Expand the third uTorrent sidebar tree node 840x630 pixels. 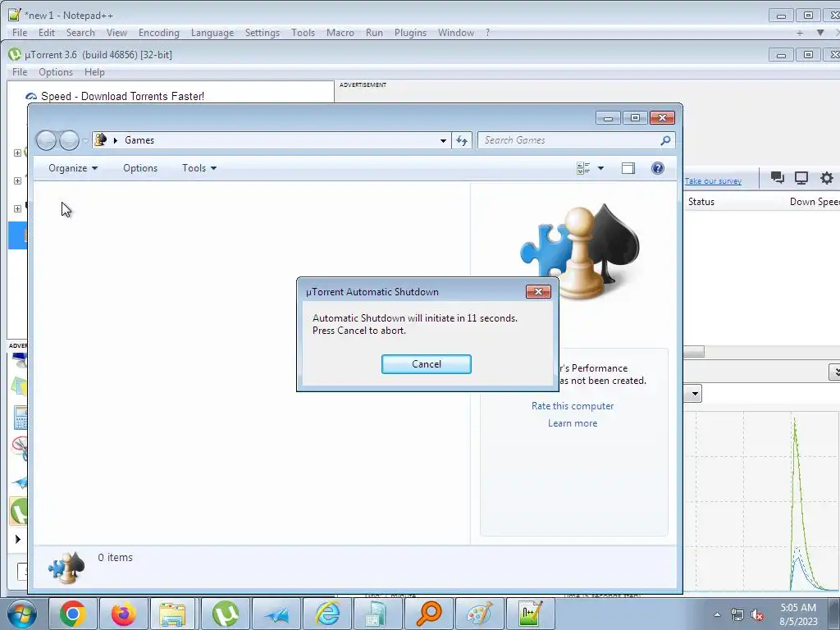click(x=17, y=209)
